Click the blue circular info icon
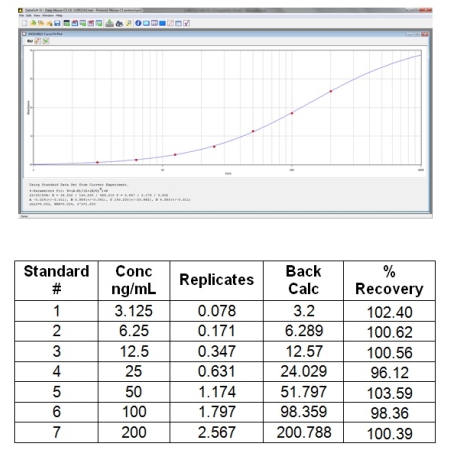450x450 pixels. pos(138,23)
